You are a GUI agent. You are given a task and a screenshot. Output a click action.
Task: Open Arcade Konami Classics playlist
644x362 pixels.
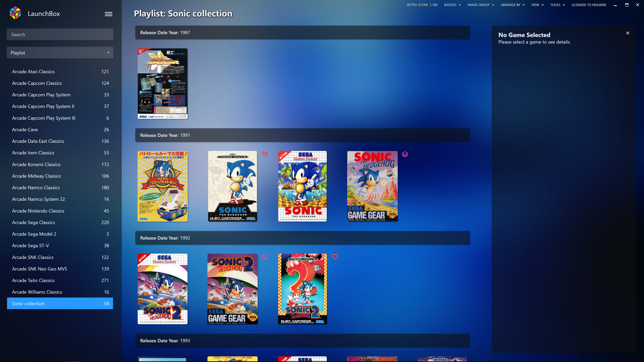pos(60,164)
